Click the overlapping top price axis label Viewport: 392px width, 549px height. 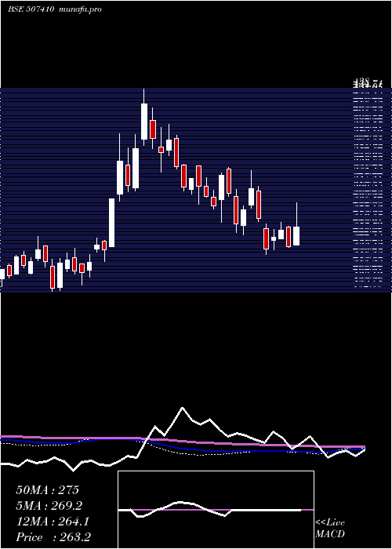[368, 84]
